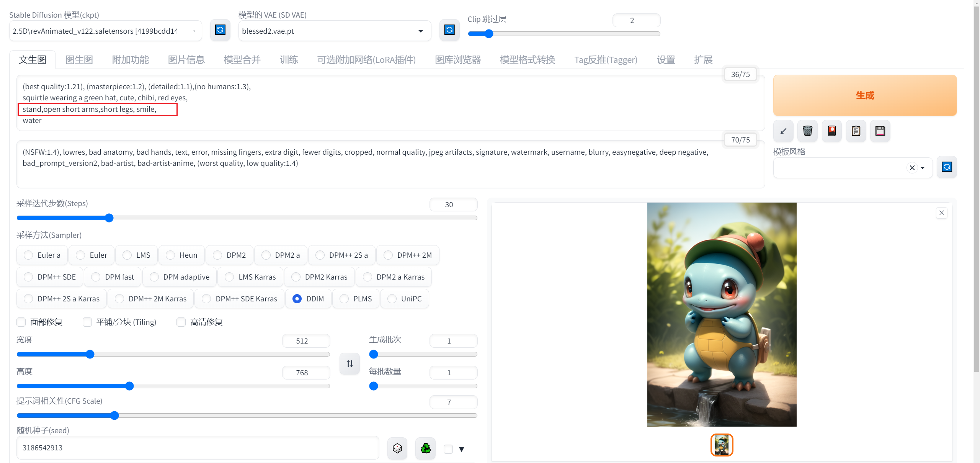Viewport: 980px width, 463px height.
Task: Open the 图片信息 PNG info tab
Action: click(186, 60)
